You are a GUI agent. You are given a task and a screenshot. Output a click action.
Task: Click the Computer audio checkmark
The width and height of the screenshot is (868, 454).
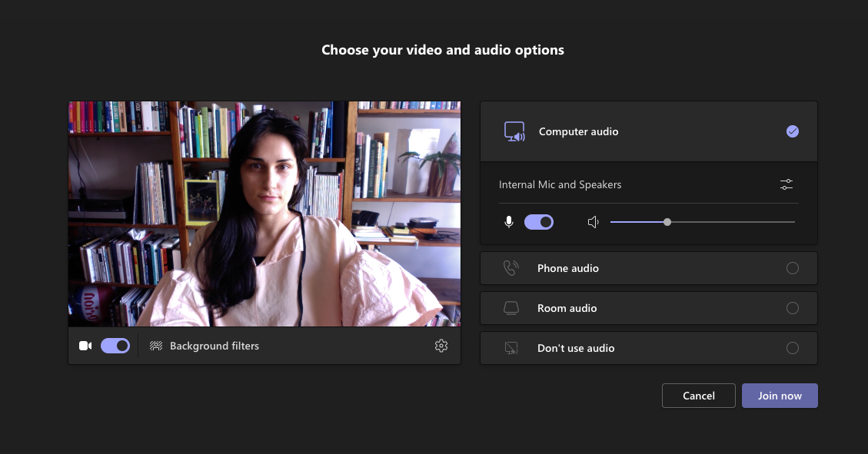click(x=793, y=131)
